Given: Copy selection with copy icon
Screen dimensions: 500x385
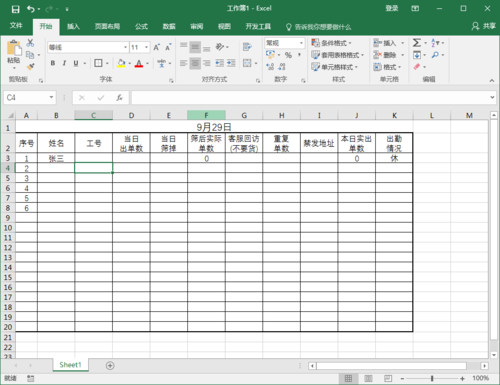Looking at the screenshot, I should 30,54.
